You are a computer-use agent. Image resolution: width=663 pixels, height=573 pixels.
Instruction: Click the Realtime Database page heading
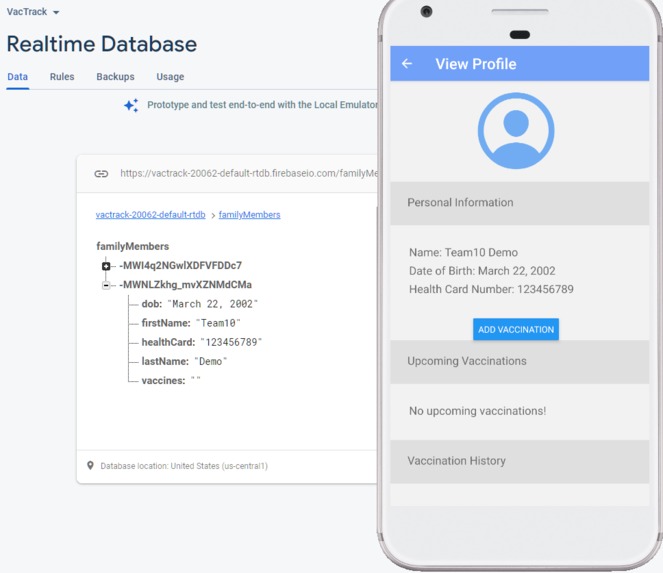click(102, 44)
